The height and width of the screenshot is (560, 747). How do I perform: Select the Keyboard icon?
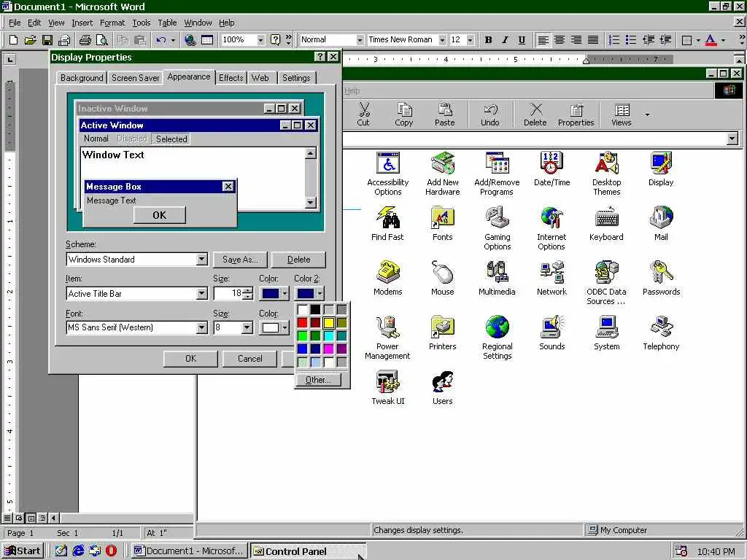[x=606, y=224]
